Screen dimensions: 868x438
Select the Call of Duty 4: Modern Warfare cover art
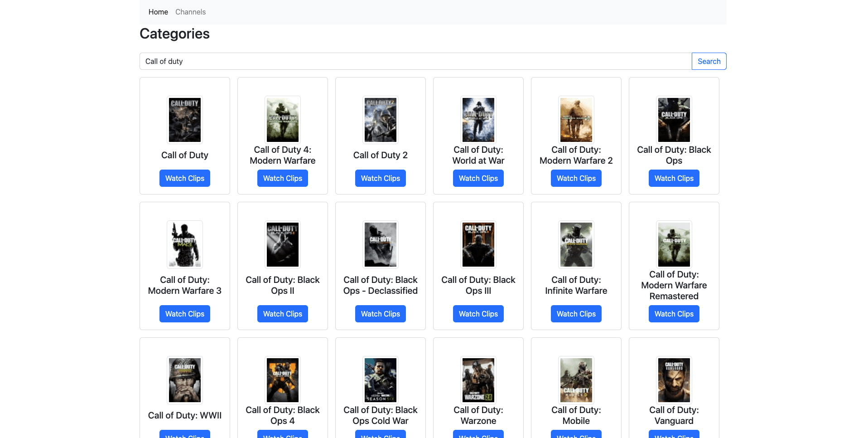(282, 119)
